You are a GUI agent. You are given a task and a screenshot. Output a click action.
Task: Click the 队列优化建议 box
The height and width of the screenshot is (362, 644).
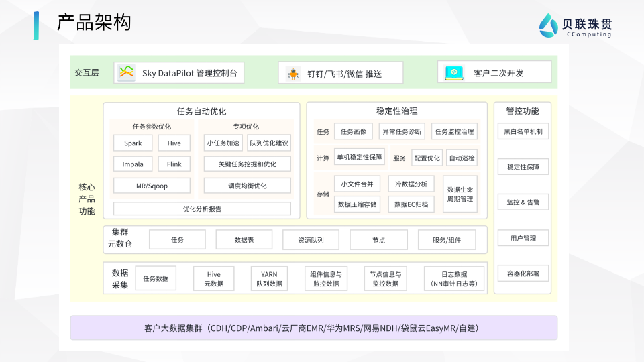click(269, 143)
